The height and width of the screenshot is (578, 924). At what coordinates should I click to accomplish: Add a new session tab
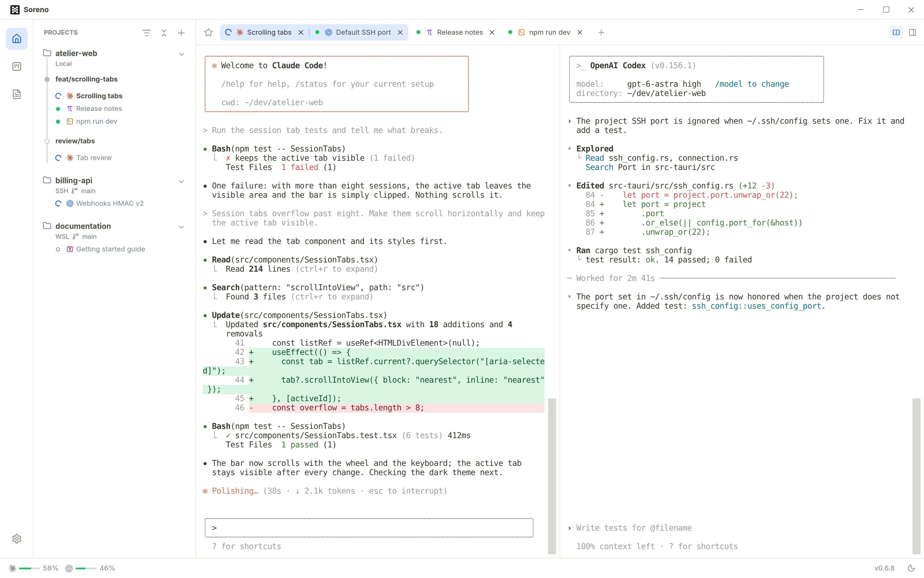pyautogui.click(x=601, y=32)
